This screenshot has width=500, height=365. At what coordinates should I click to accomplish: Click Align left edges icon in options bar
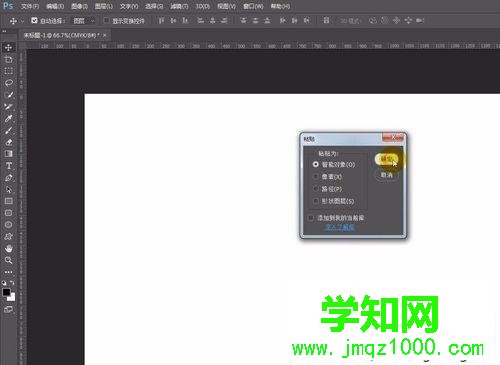[201, 21]
